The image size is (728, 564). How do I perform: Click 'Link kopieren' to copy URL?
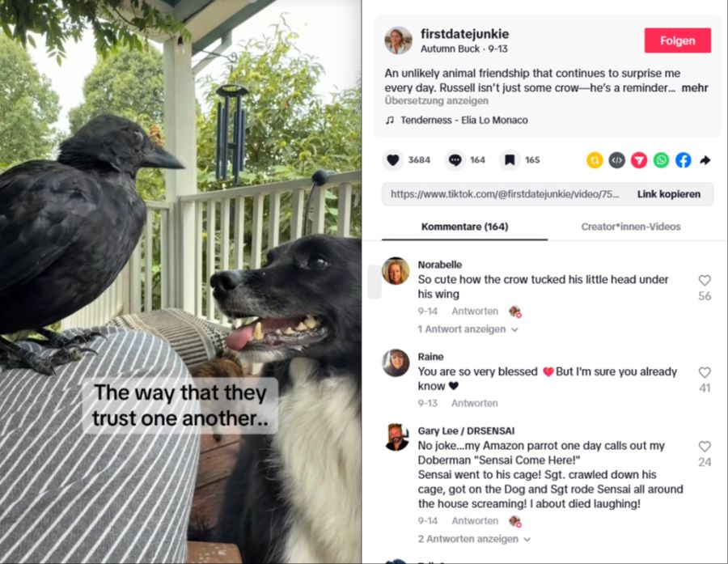669,194
